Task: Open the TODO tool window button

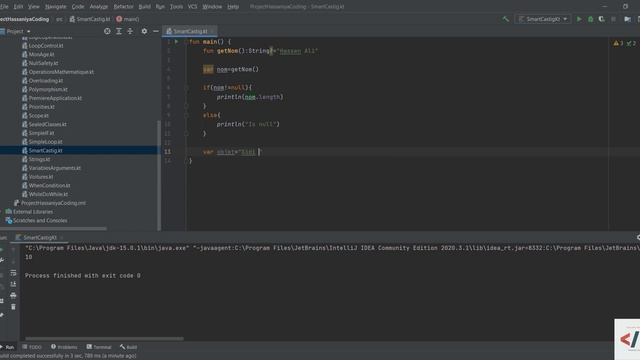Action: pyautogui.click(x=32, y=347)
